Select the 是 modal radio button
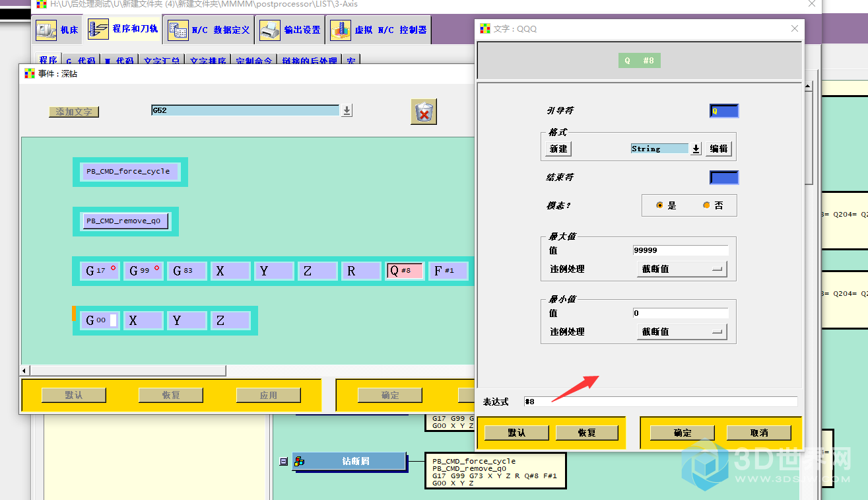Image resolution: width=868 pixels, height=500 pixels. (659, 205)
